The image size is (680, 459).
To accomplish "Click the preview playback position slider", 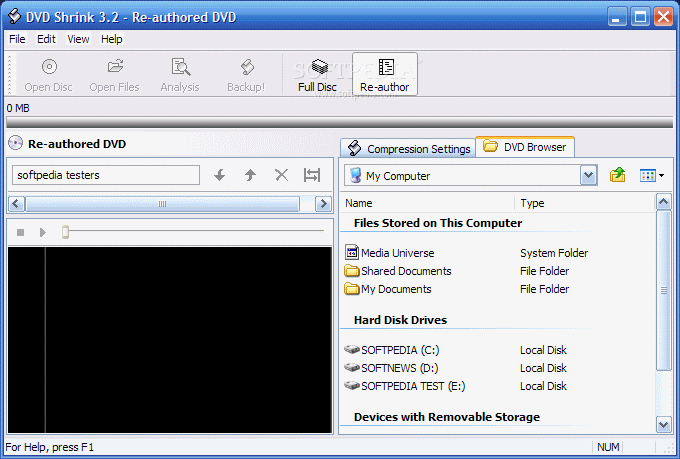I will tap(66, 232).
